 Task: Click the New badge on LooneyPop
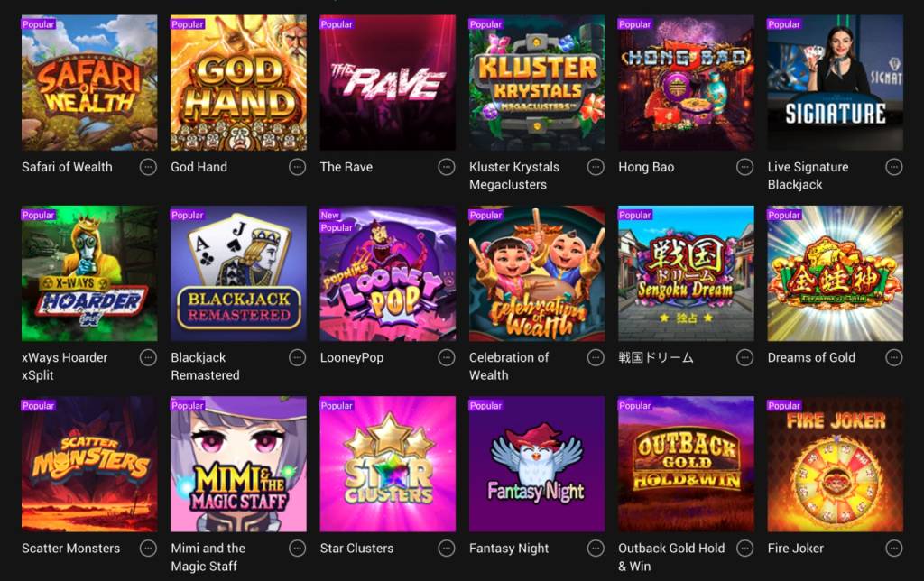click(x=330, y=215)
